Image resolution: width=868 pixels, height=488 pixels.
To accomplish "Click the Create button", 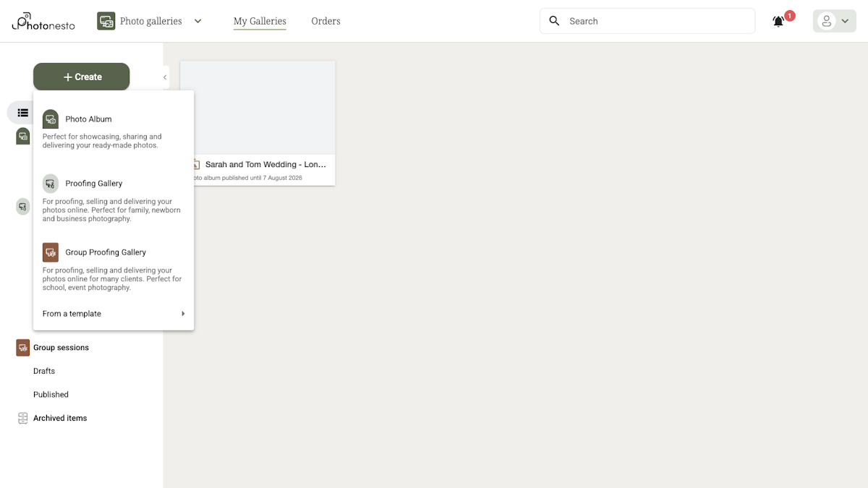I will click(x=81, y=77).
